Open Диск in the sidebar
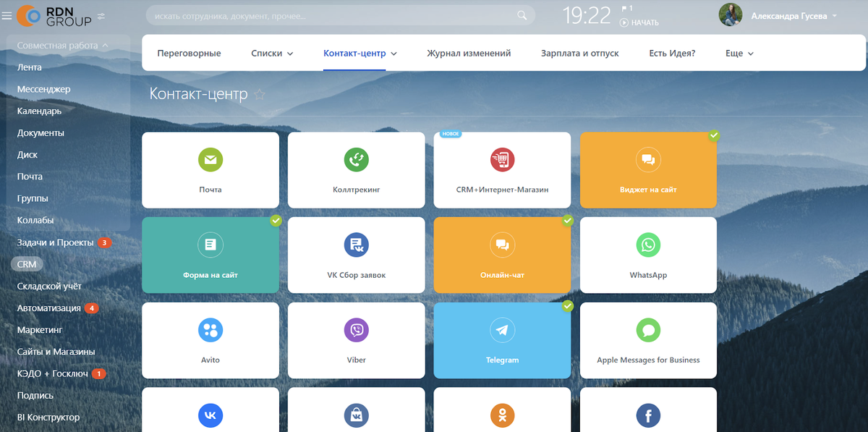Image resolution: width=868 pixels, height=432 pixels. (x=27, y=154)
